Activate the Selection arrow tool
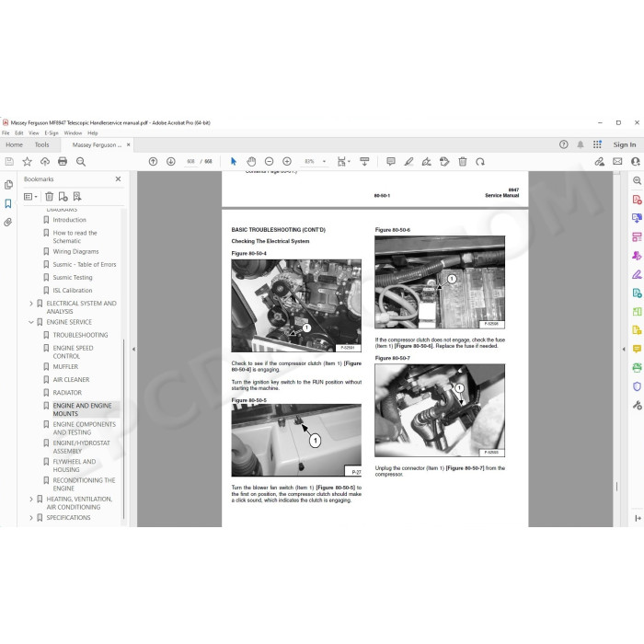 [234, 161]
